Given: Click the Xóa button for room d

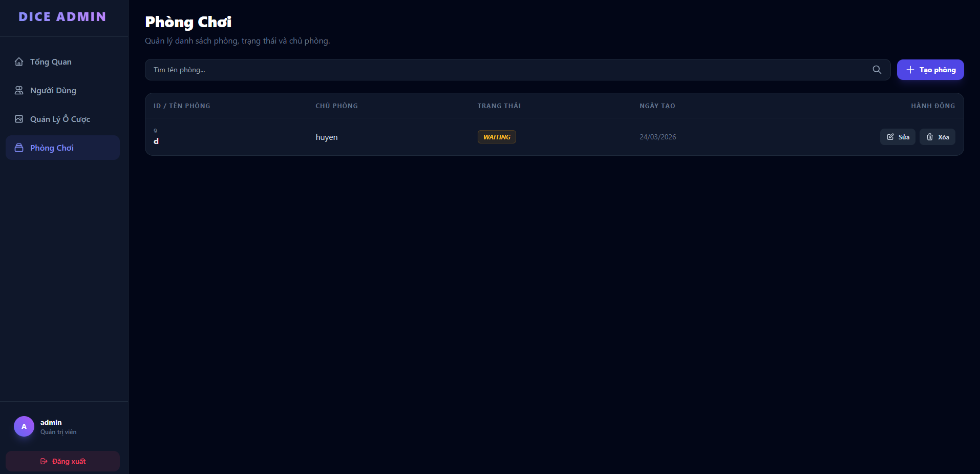Looking at the screenshot, I should tap(937, 137).
